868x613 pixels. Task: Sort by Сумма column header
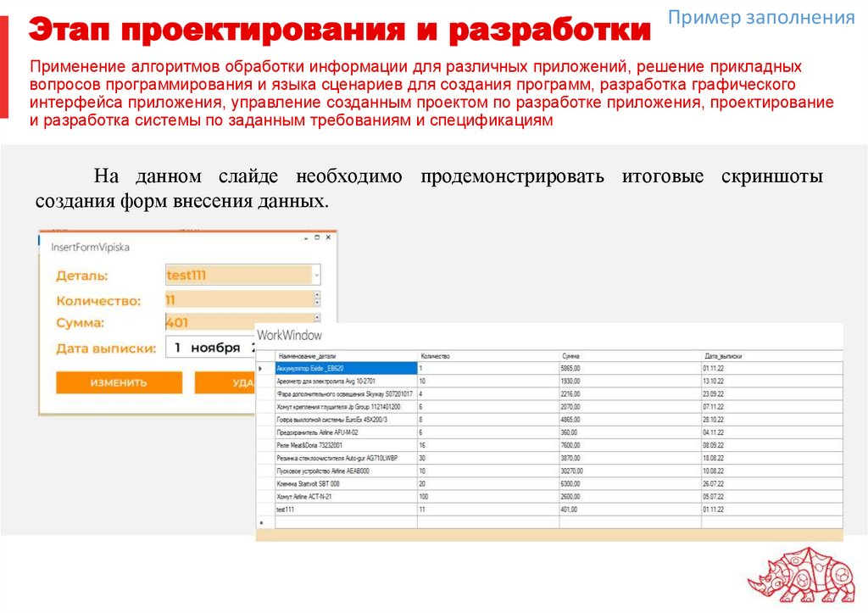coord(631,356)
